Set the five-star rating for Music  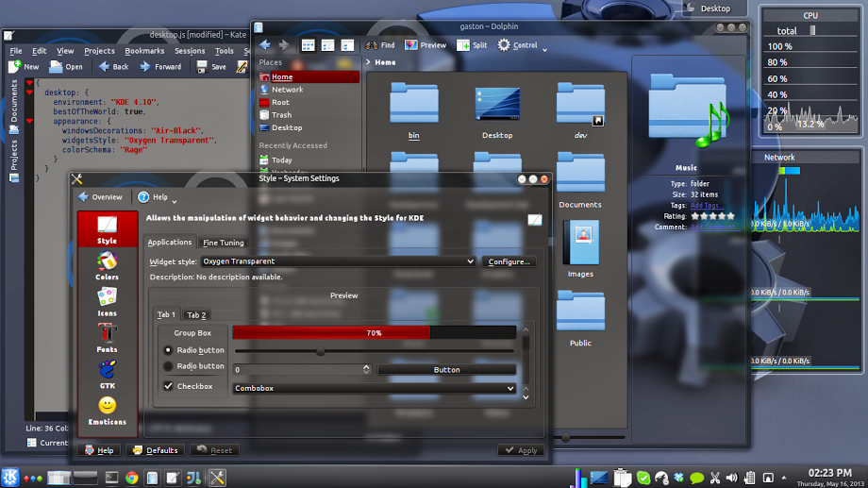click(x=730, y=216)
